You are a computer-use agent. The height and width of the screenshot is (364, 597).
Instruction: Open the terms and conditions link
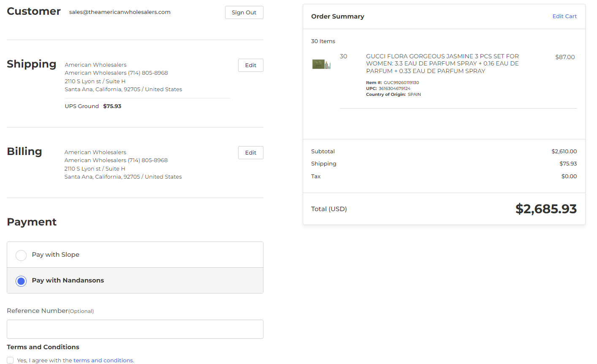point(103,361)
